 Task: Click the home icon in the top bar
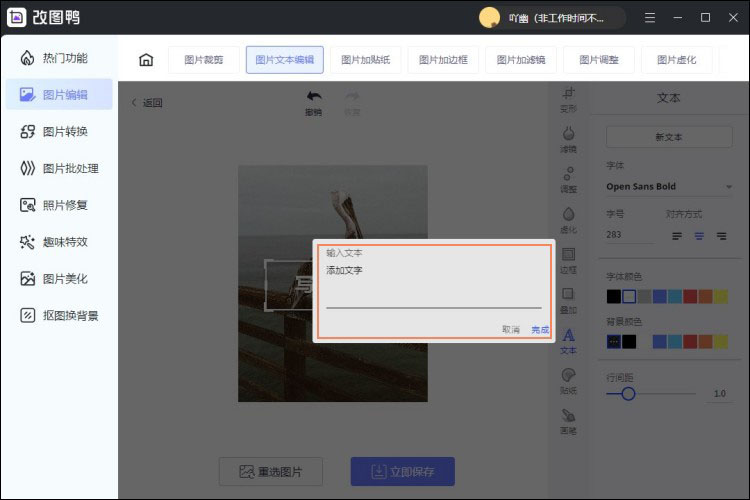pyautogui.click(x=146, y=60)
